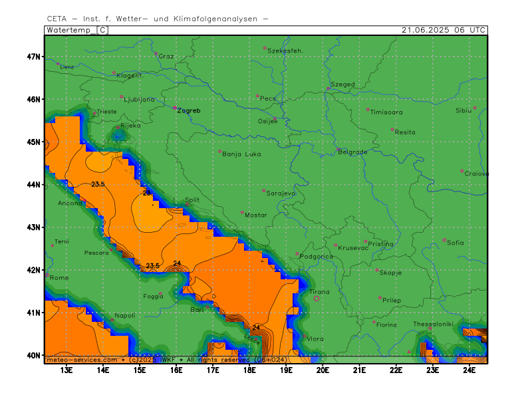
Task: Click the 23.5 contour label near Ancona
Action: click(x=98, y=184)
